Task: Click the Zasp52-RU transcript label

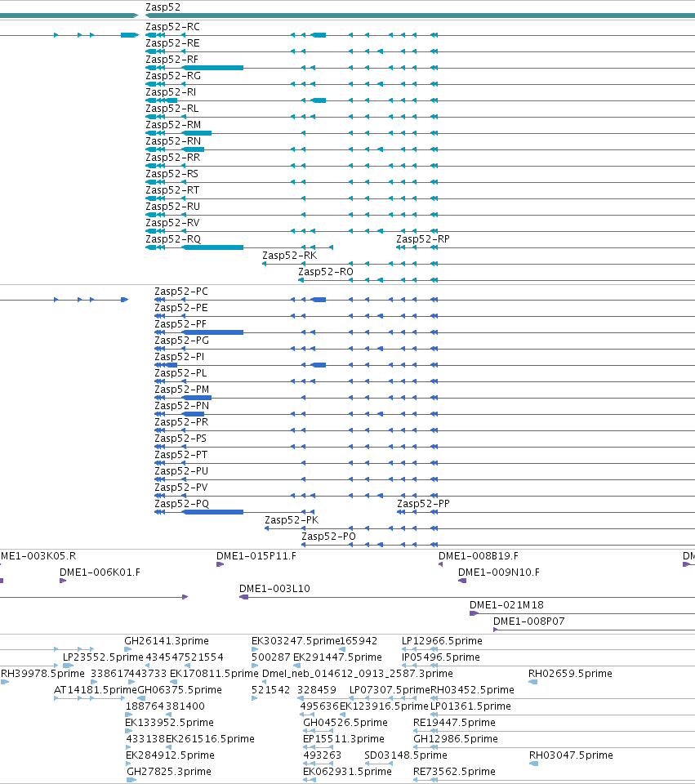Action: (x=172, y=207)
